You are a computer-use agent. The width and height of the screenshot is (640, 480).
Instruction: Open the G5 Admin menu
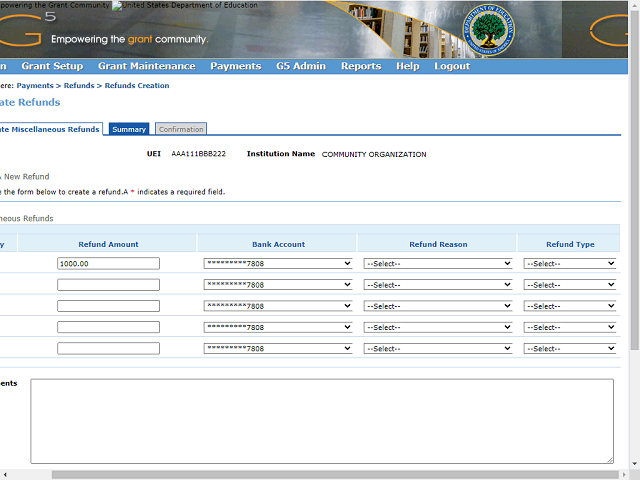click(x=301, y=66)
